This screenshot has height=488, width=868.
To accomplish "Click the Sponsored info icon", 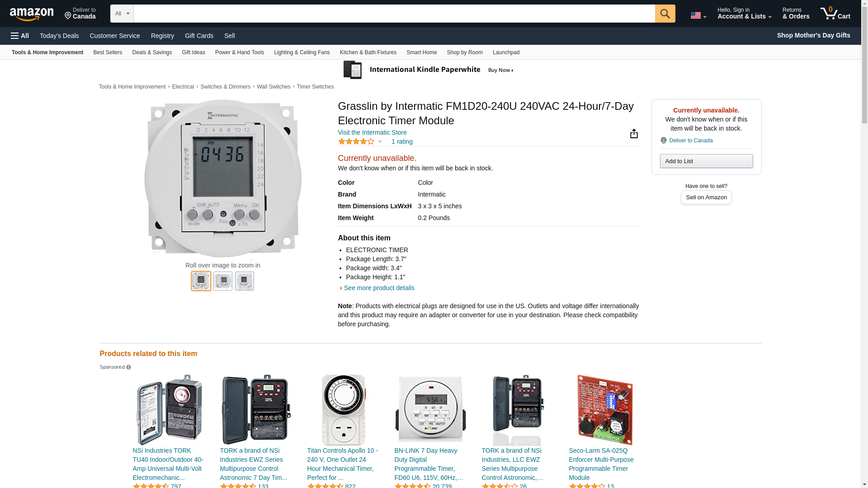I will click(129, 367).
